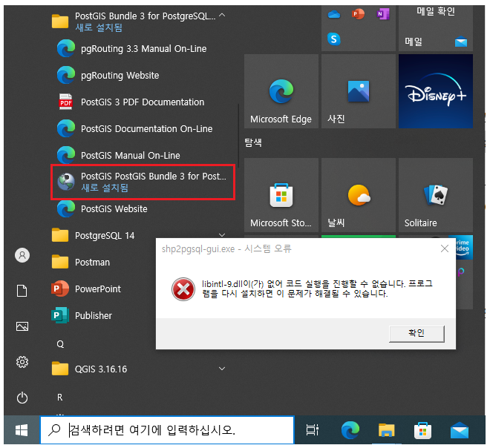This screenshot has height=448, width=490.
Task: Click 확인 in the system error dialog
Action: (416, 334)
